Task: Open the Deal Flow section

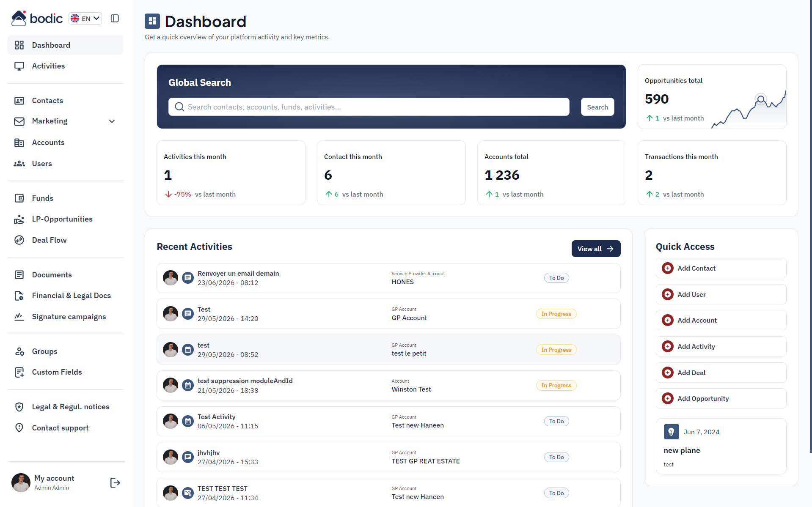Action: tap(65, 240)
